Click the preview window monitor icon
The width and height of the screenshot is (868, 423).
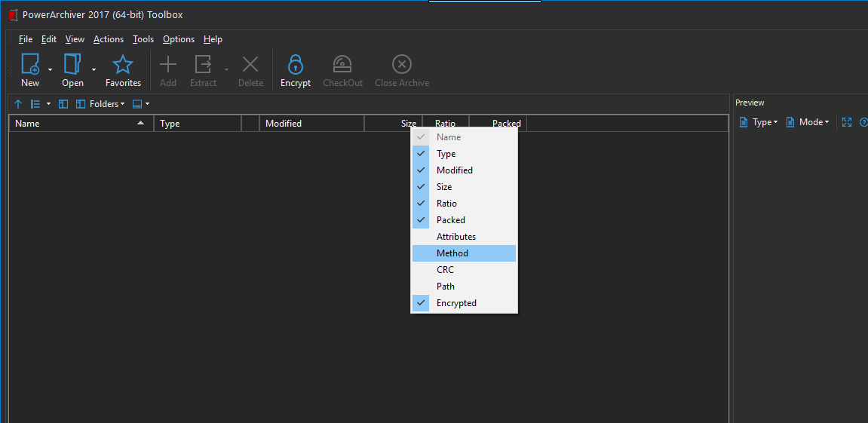[x=137, y=104]
